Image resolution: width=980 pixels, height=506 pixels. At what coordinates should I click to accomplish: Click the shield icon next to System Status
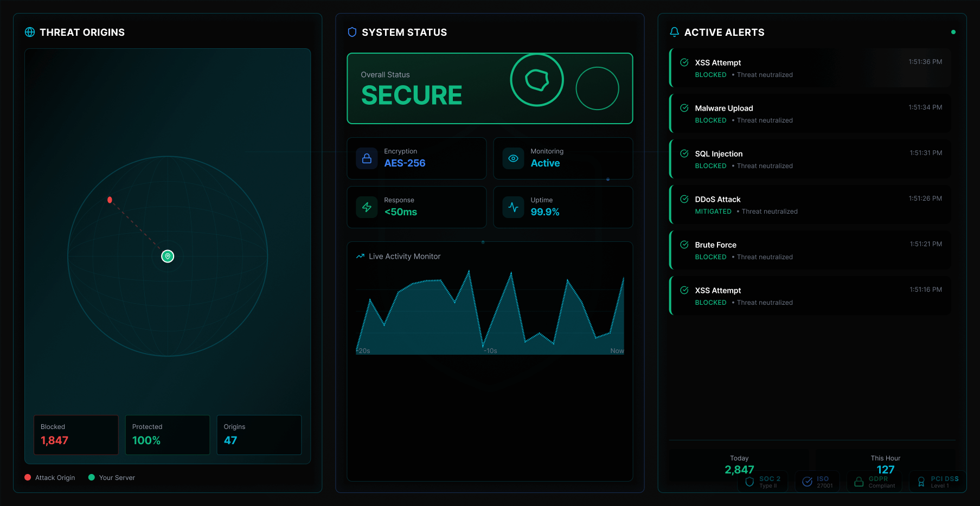click(352, 33)
